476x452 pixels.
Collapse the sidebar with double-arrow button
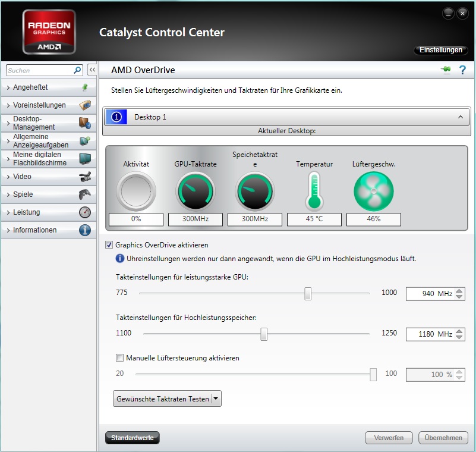pyautogui.click(x=92, y=70)
